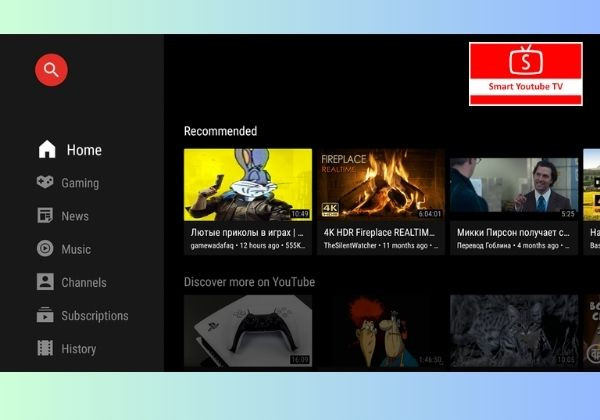Open the PlayStation controller drawing video
Screen dimensions: 600x420
(248, 331)
